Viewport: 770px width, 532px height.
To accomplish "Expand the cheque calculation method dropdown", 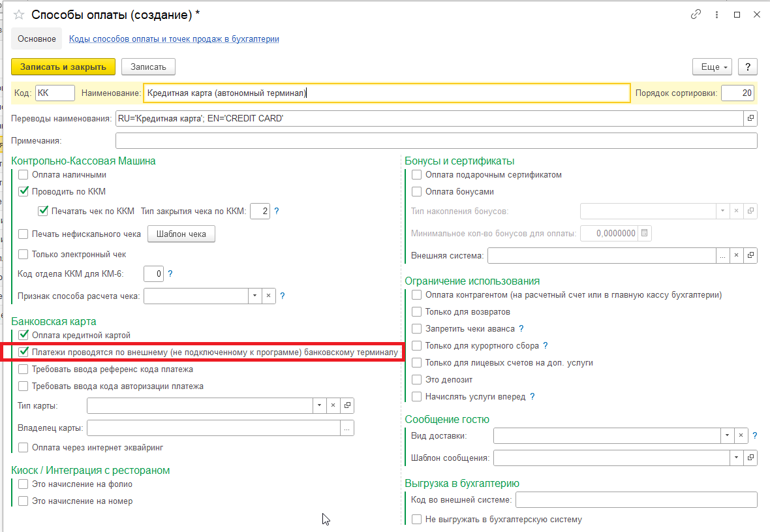I will (254, 296).
